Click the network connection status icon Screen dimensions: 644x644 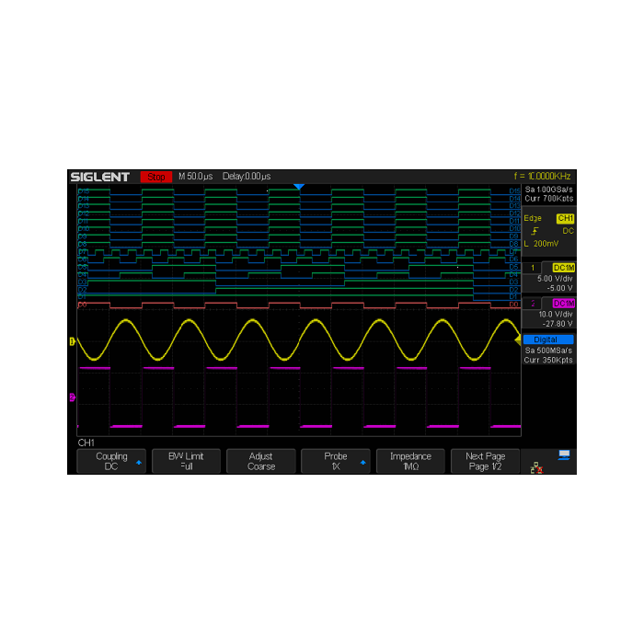536,468
